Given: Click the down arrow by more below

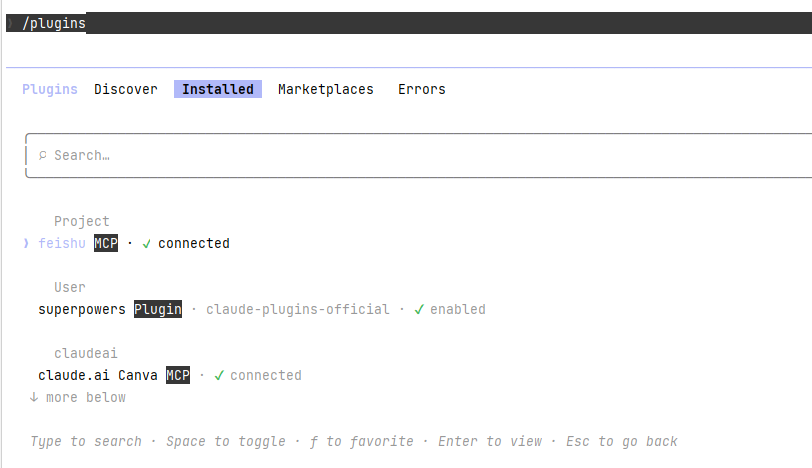Looking at the screenshot, I should tap(34, 397).
